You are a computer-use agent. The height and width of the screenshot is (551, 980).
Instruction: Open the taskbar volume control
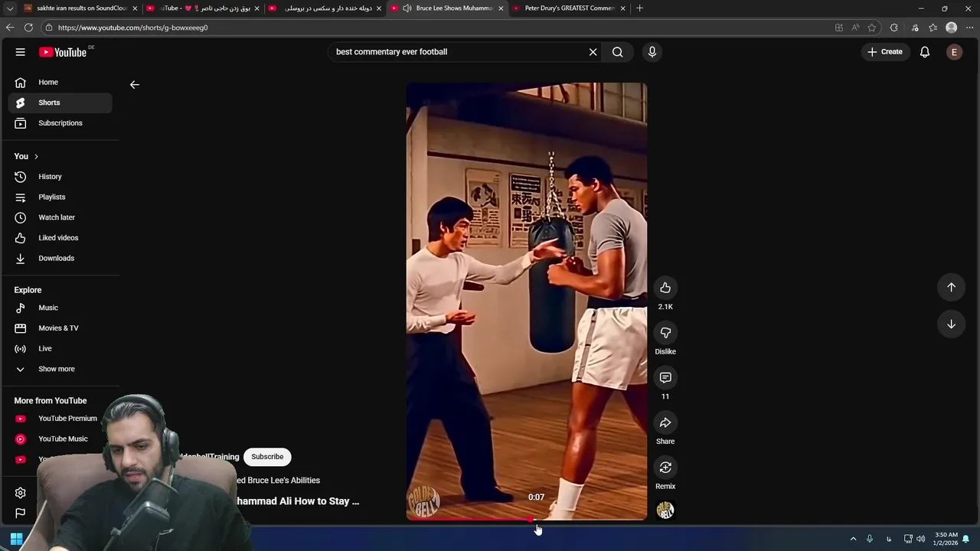tap(920, 539)
